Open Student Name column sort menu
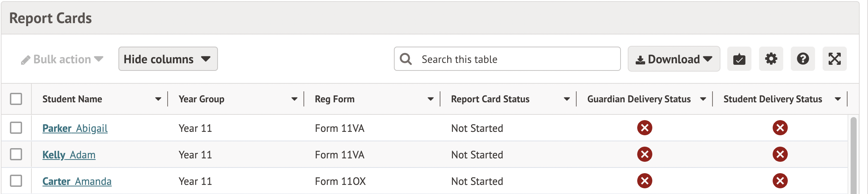The image size is (868, 194). 158,99
